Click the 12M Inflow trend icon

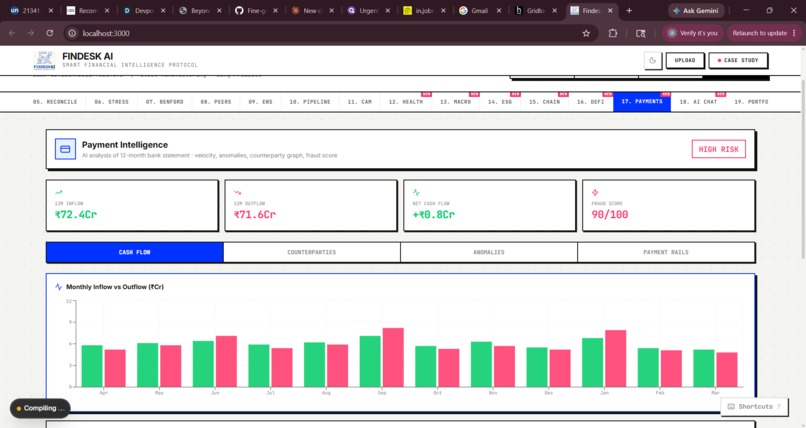pyautogui.click(x=59, y=193)
